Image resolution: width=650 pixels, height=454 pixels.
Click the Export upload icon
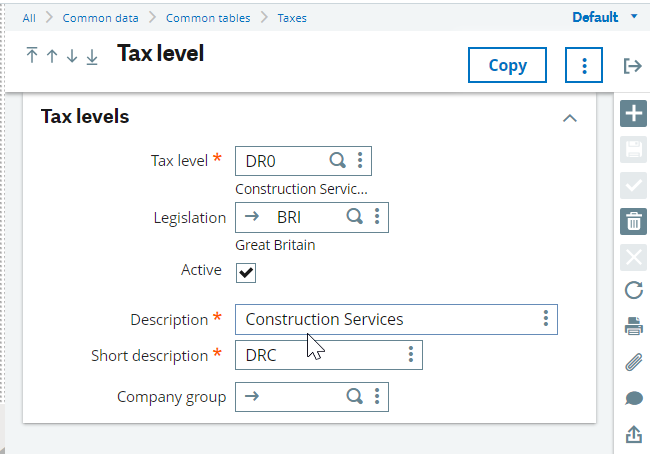click(x=633, y=434)
